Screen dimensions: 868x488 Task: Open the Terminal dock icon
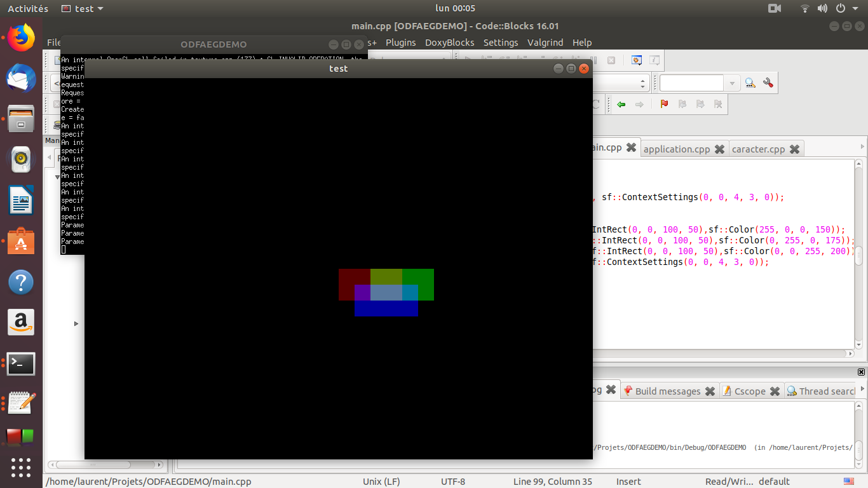[x=21, y=363]
